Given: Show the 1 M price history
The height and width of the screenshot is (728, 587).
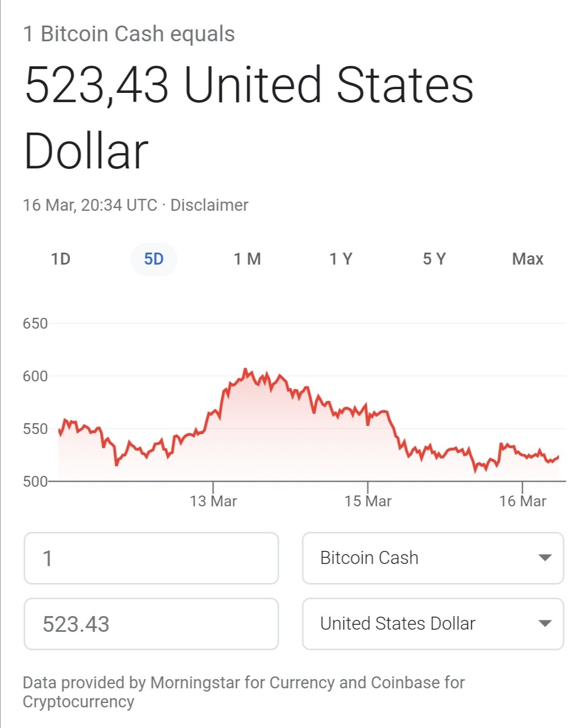Looking at the screenshot, I should point(247,259).
